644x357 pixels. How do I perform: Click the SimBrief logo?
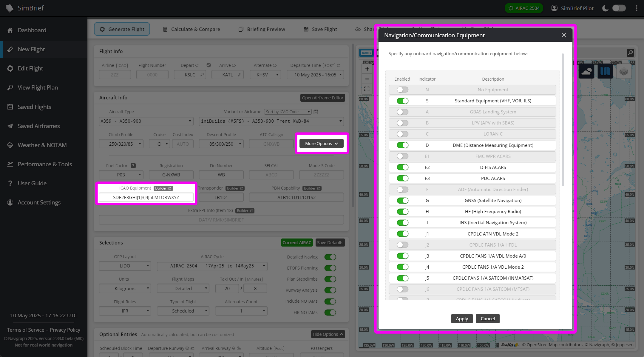coord(9,8)
